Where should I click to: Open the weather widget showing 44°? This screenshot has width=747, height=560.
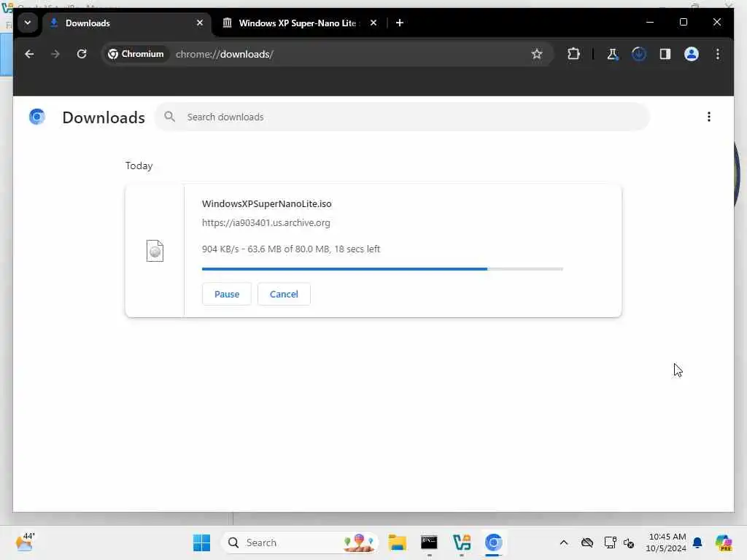(25, 542)
